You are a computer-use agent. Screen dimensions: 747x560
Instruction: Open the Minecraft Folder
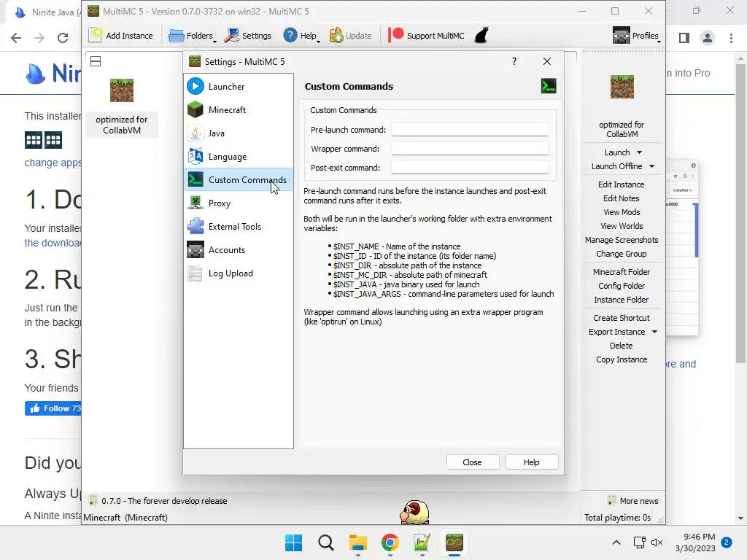tap(622, 271)
